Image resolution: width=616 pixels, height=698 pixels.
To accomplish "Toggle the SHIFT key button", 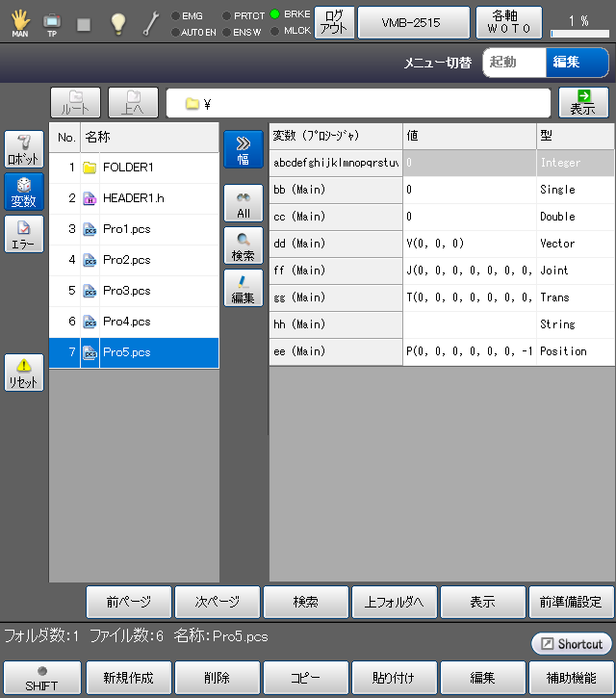I will click(x=41, y=678).
